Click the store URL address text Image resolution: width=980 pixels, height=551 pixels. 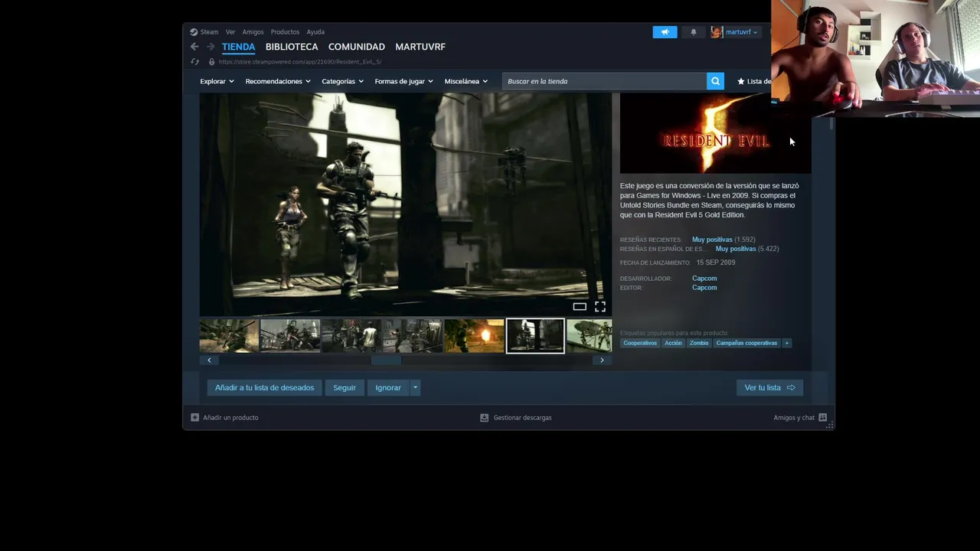tap(300, 62)
